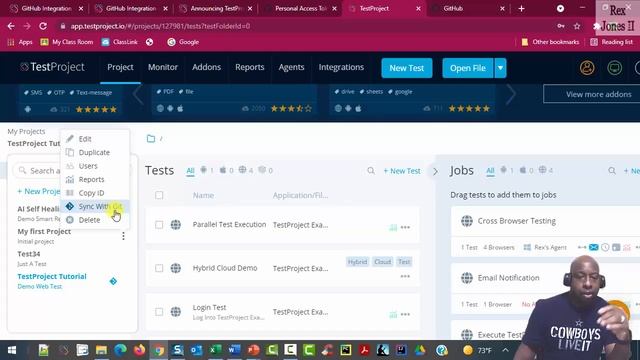Image resolution: width=640 pixels, height=360 pixels.
Task: Bookmark this page with the star icon
Action: point(577,26)
